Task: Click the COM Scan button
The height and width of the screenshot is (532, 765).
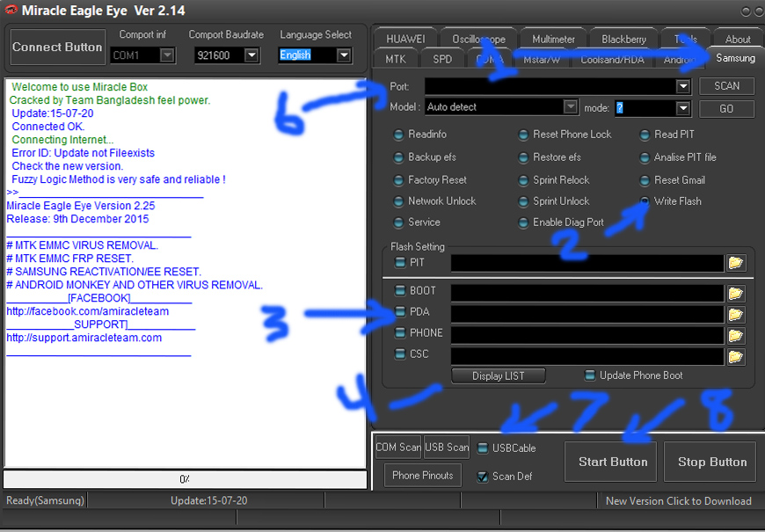Action: tap(398, 447)
